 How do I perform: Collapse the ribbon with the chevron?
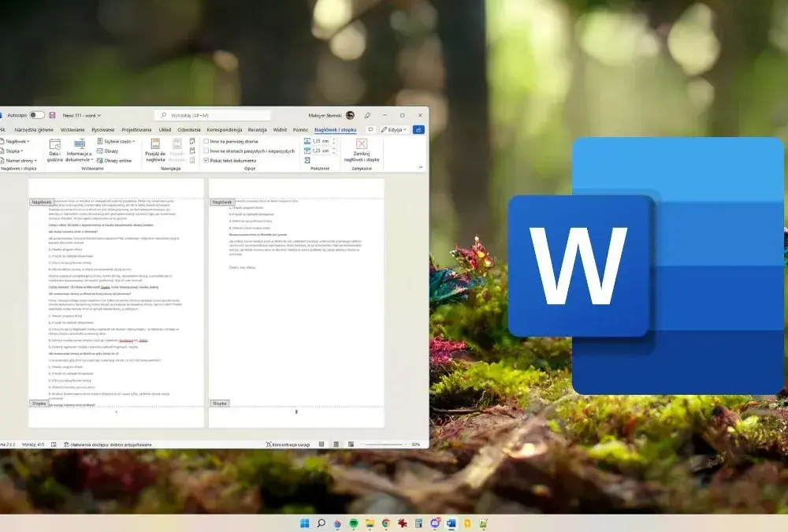point(421,167)
